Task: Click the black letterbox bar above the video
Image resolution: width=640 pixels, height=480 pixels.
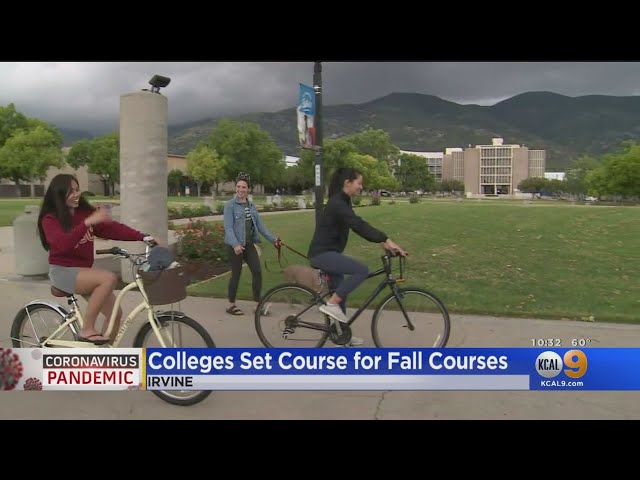Action: tap(320, 31)
